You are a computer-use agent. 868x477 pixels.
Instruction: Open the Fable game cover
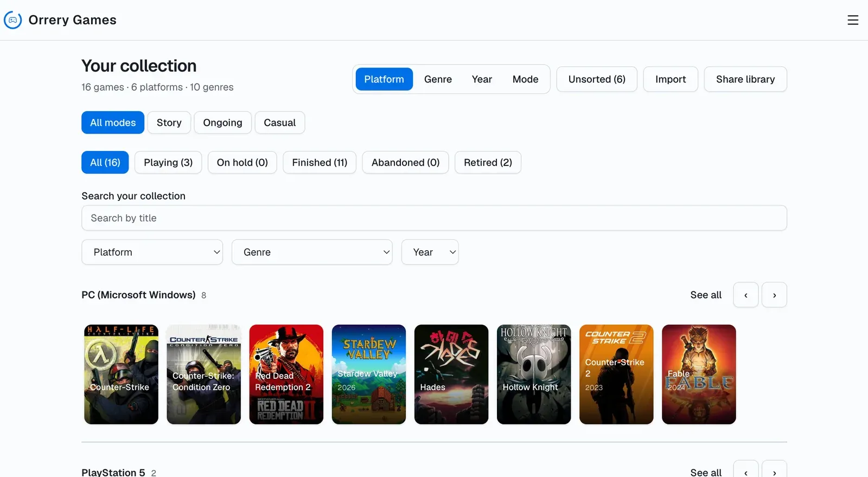(699, 374)
